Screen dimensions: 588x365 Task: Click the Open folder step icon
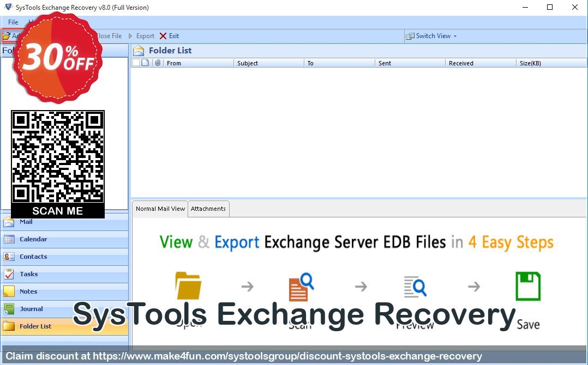(x=189, y=285)
